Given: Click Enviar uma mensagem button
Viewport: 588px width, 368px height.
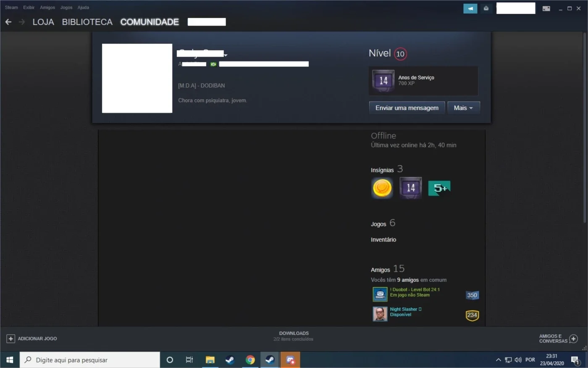Looking at the screenshot, I should click(x=407, y=108).
